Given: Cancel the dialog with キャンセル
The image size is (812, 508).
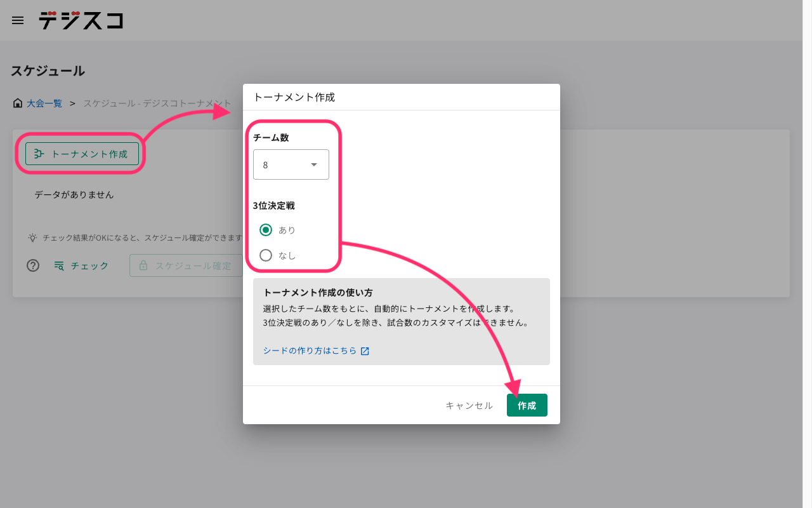Looking at the screenshot, I should 469,405.
